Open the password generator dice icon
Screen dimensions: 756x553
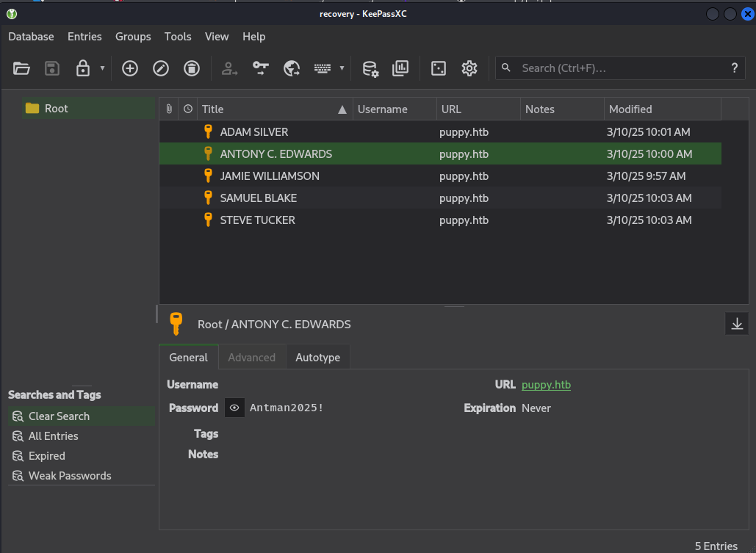[438, 68]
